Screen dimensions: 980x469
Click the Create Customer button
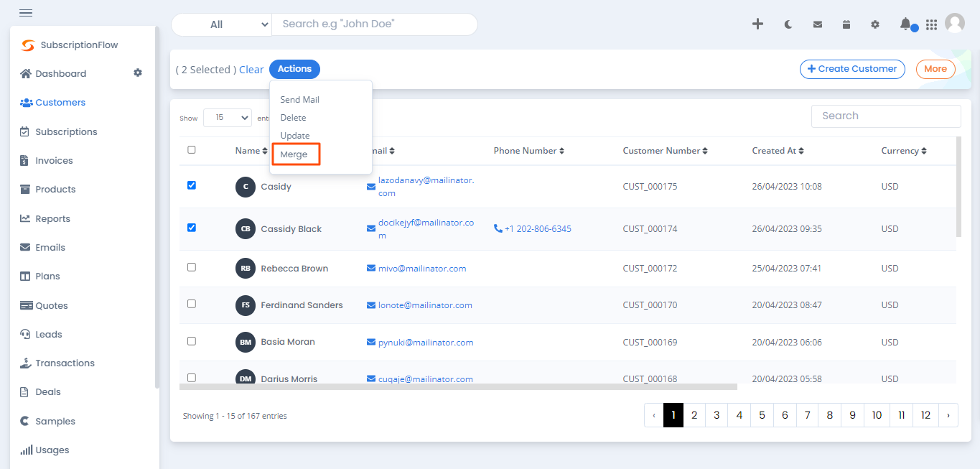coord(852,69)
